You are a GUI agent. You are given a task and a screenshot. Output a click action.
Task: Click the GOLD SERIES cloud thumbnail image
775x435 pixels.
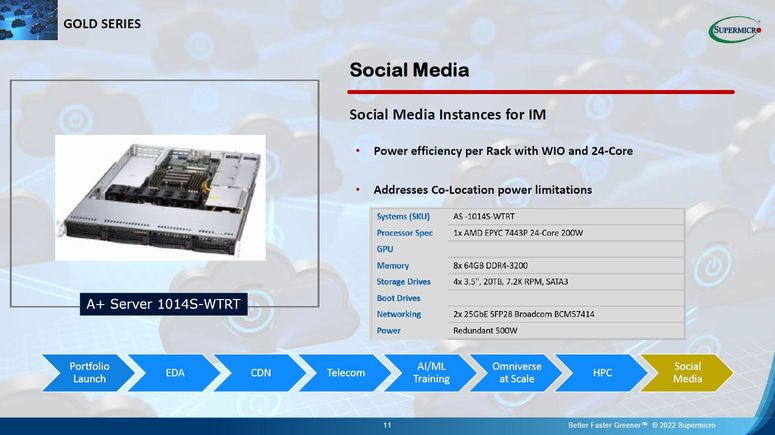coord(29,20)
